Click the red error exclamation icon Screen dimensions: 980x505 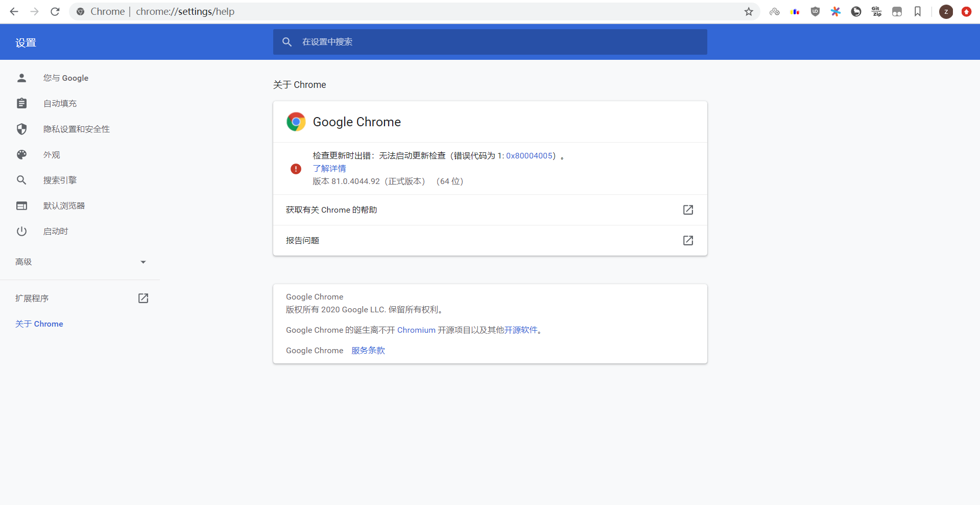[x=296, y=169]
